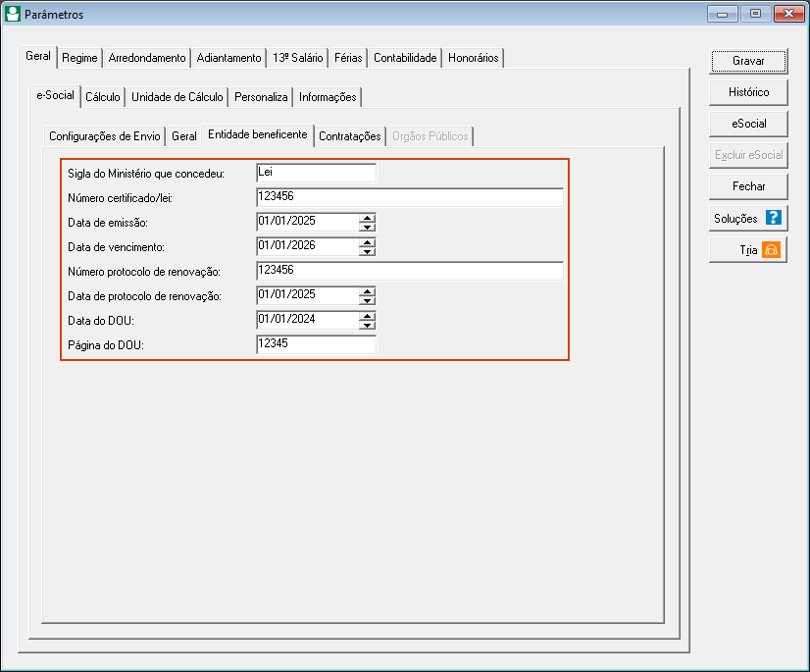This screenshot has width=810, height=672.
Task: Open the Contratações tab
Action: (x=349, y=136)
